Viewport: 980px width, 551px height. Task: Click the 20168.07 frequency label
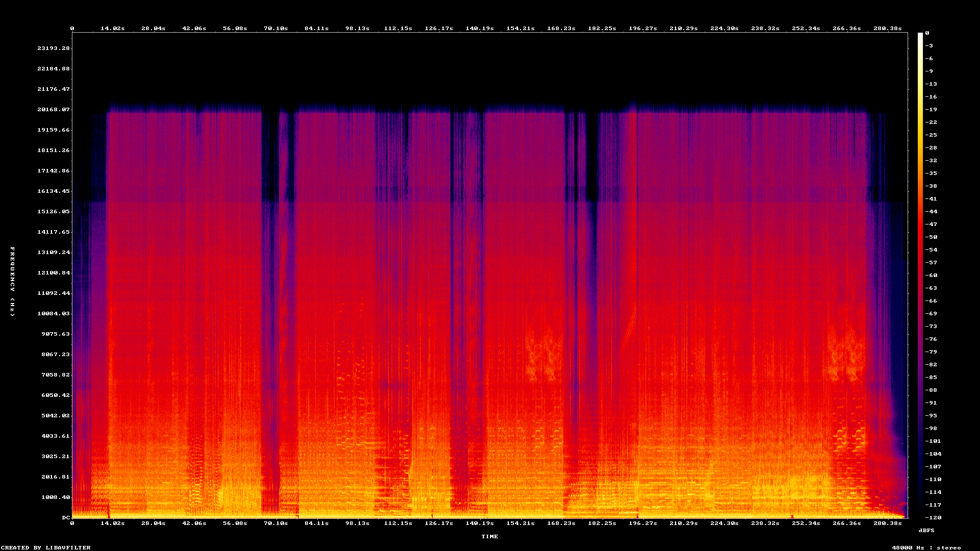[54, 110]
